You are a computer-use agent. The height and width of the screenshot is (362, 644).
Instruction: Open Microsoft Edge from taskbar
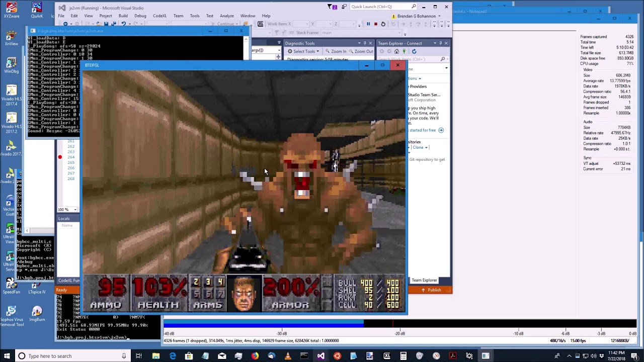point(173,356)
